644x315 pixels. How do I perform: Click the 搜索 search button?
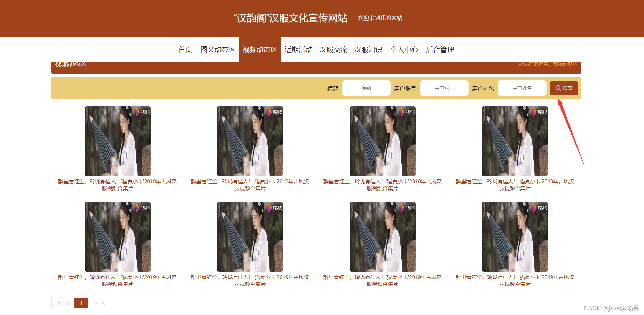pos(564,88)
